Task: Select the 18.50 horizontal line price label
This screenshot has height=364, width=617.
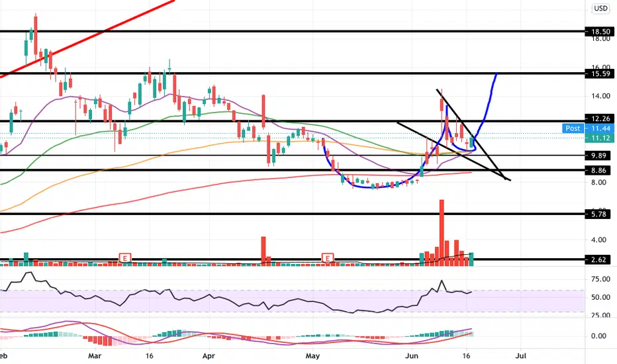Action: pos(599,32)
